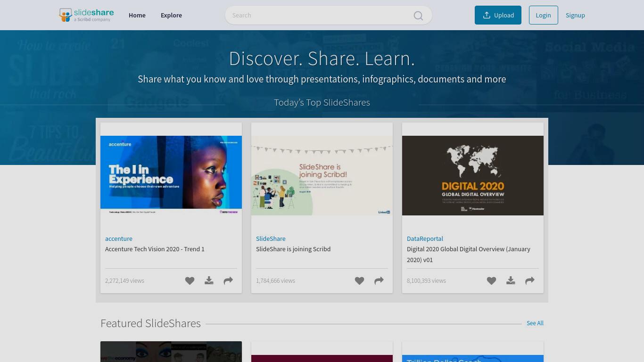The width and height of the screenshot is (644, 362).
Task: Click the Featured SlideShares heading
Action: [150, 323]
